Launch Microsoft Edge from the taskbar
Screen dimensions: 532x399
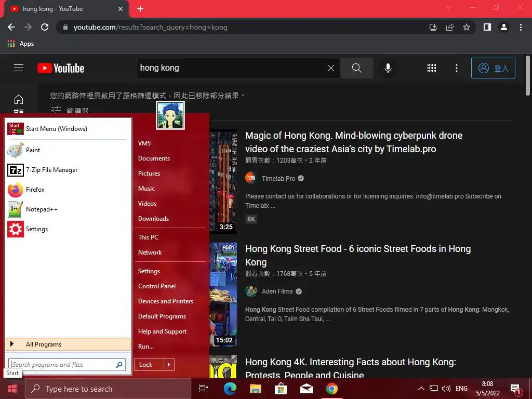[230, 389]
